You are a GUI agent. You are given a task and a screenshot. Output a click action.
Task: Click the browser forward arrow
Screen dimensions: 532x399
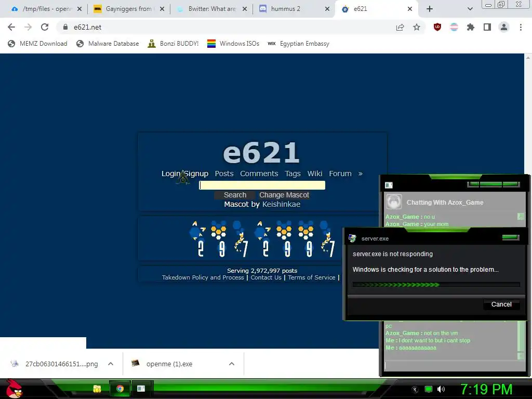[28, 27]
